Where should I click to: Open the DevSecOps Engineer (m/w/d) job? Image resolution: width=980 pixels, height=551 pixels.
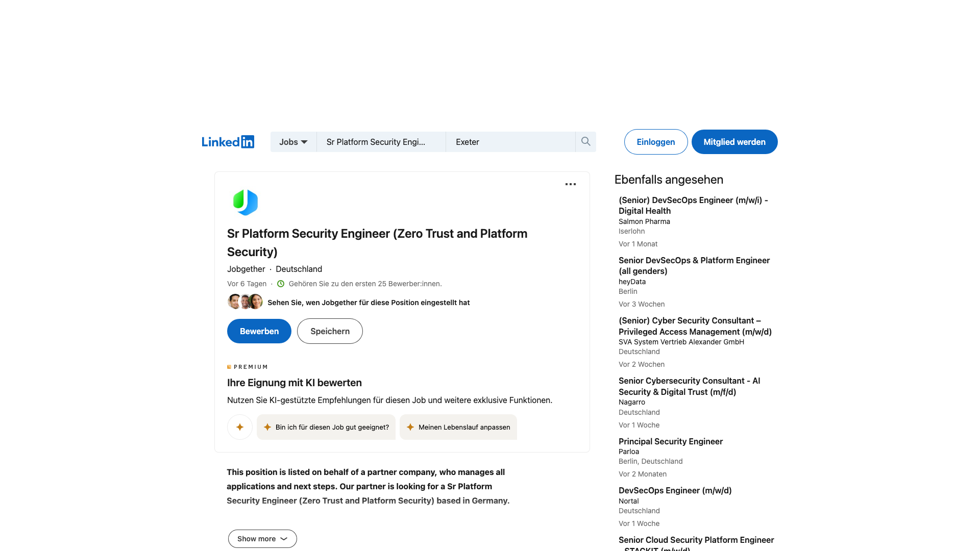[x=675, y=490]
